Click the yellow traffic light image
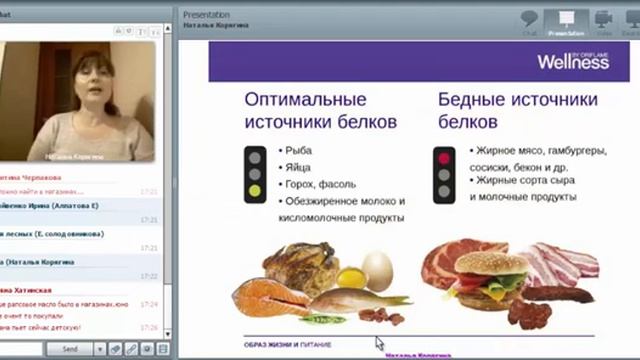Screen dimensions: 640x360 point(255,175)
